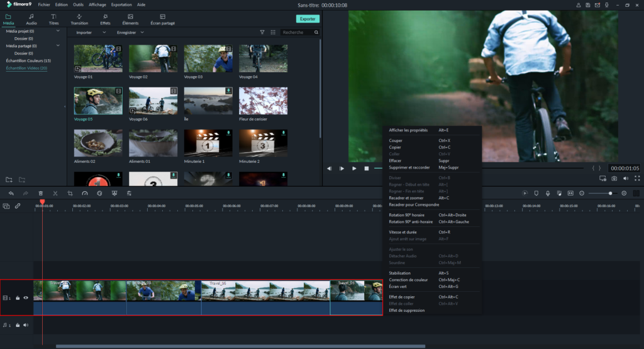Split clip using the scissors icon
The image size is (644, 349).
tap(55, 194)
